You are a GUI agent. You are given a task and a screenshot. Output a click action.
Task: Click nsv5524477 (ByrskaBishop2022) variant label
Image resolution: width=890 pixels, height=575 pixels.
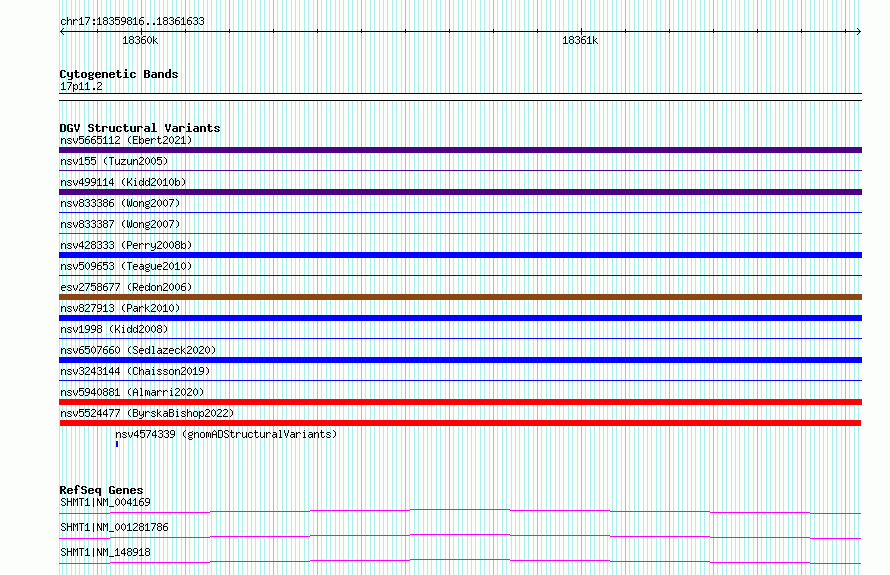(x=147, y=413)
